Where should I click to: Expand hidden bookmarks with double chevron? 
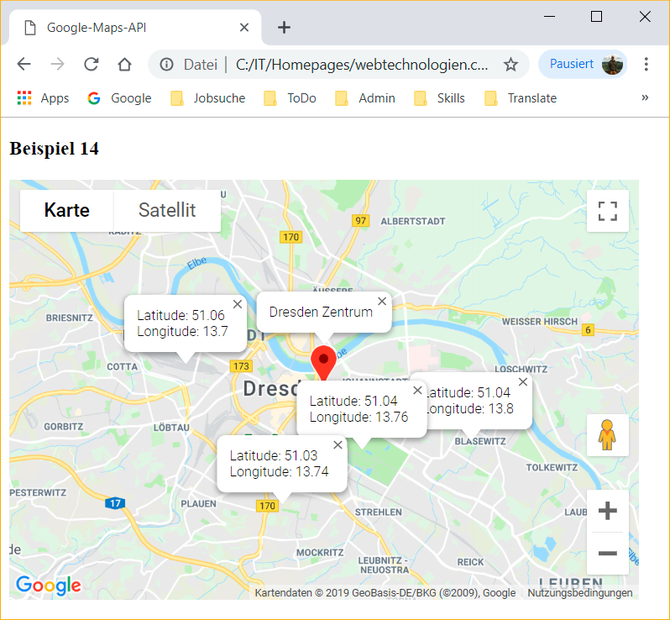(645, 98)
